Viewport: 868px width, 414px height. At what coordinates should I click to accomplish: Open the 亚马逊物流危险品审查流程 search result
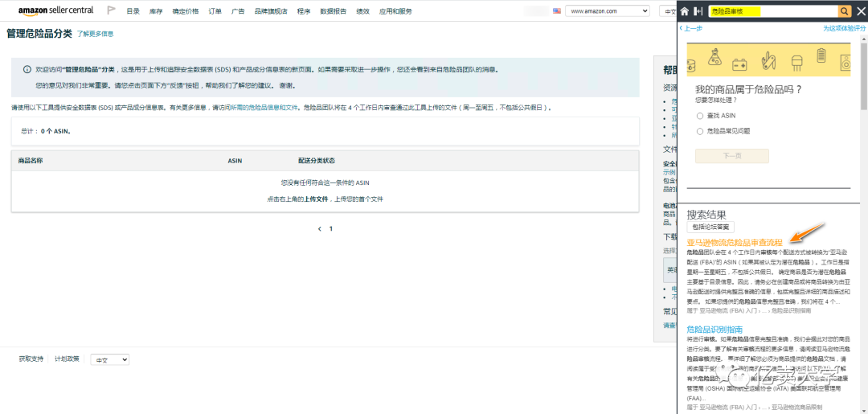click(735, 243)
